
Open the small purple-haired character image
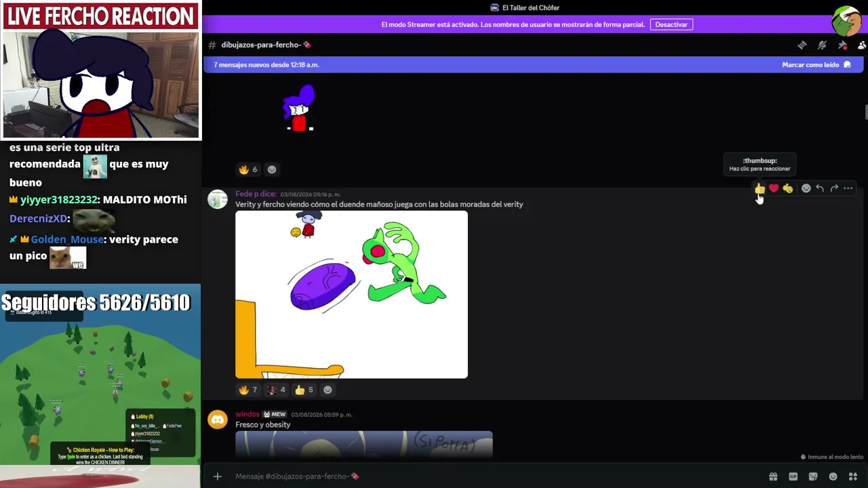click(x=298, y=108)
